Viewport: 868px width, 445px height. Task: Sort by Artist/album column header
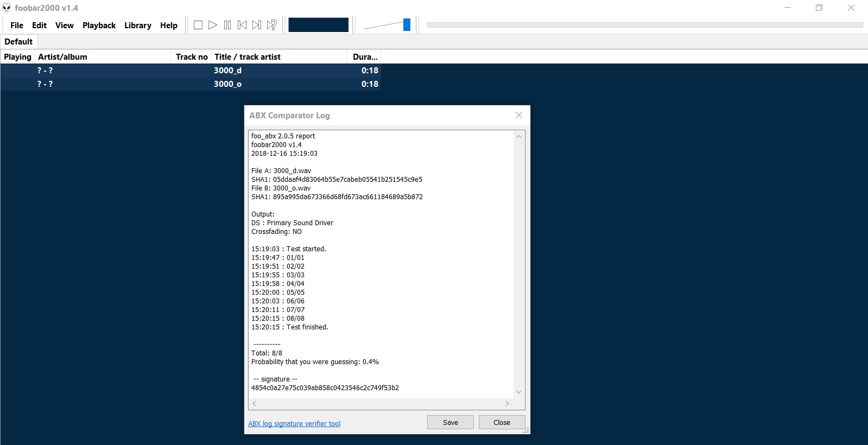103,57
